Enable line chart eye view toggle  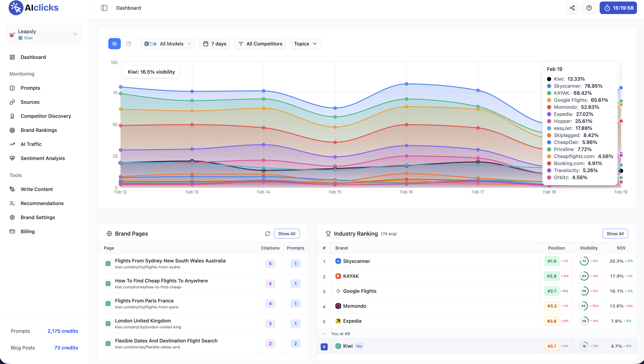pyautogui.click(x=114, y=44)
